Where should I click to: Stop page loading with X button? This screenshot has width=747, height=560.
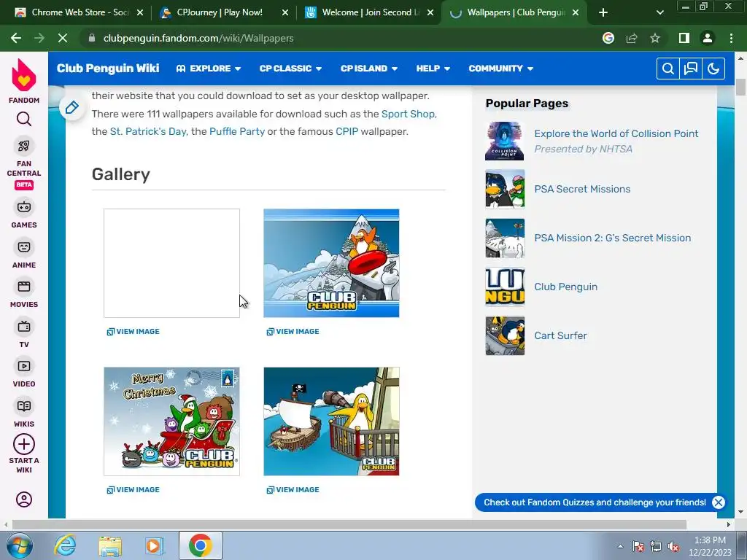[x=63, y=38]
